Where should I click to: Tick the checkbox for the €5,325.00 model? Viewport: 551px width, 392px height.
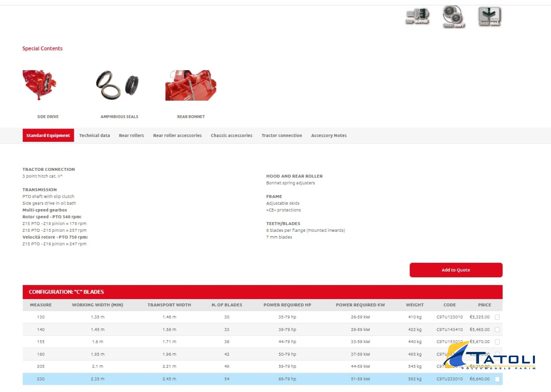click(x=497, y=317)
